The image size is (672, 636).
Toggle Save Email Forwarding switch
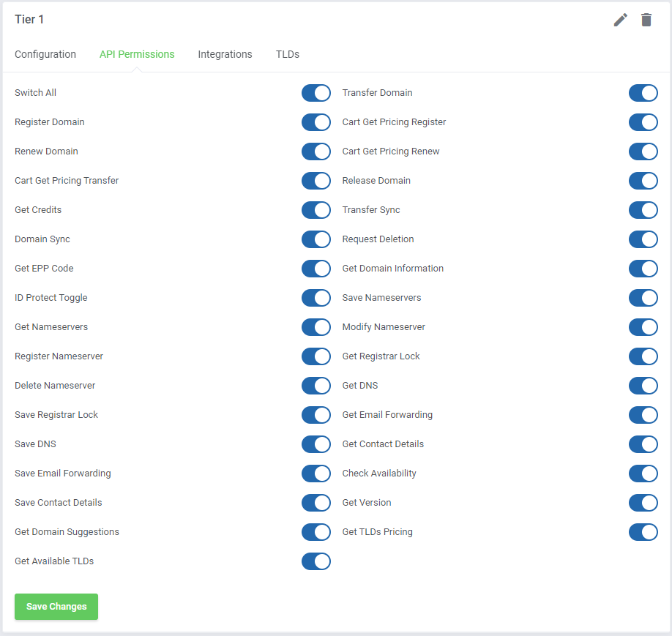point(316,474)
